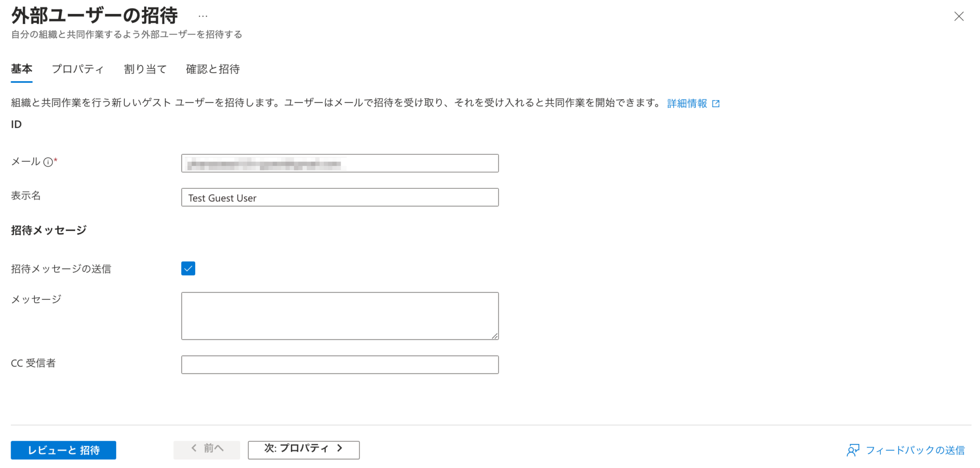Open the ellipsis menu next to 外部ユーザーの招待 title
This screenshot has width=980, height=468.
[x=203, y=15]
